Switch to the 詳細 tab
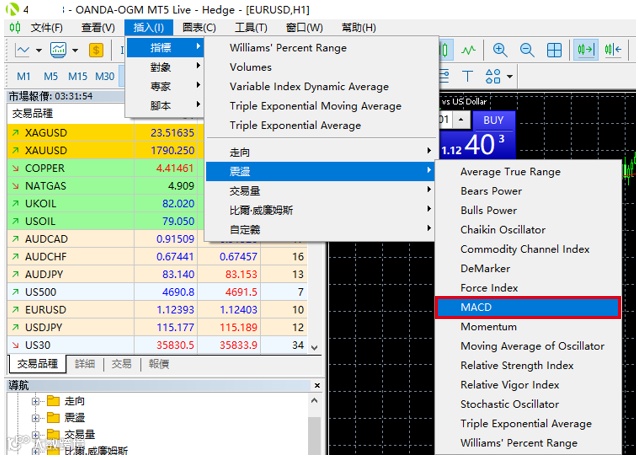638x457 pixels. [85, 364]
